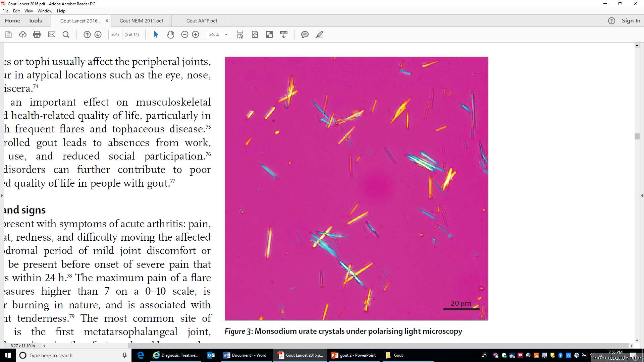Go to next page arrow
The height and width of the screenshot is (362, 644).
[x=98, y=35]
